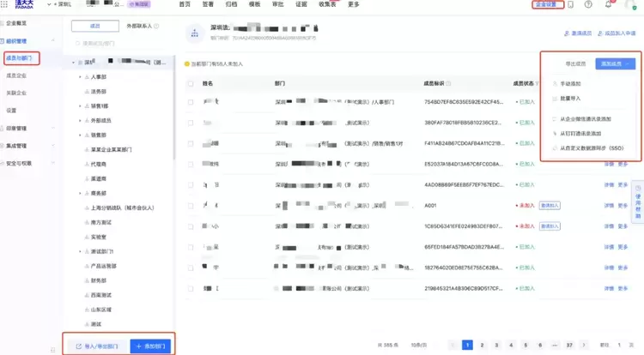Click the user avatar in top bar
This screenshot has width=644, height=355.
point(630,4)
